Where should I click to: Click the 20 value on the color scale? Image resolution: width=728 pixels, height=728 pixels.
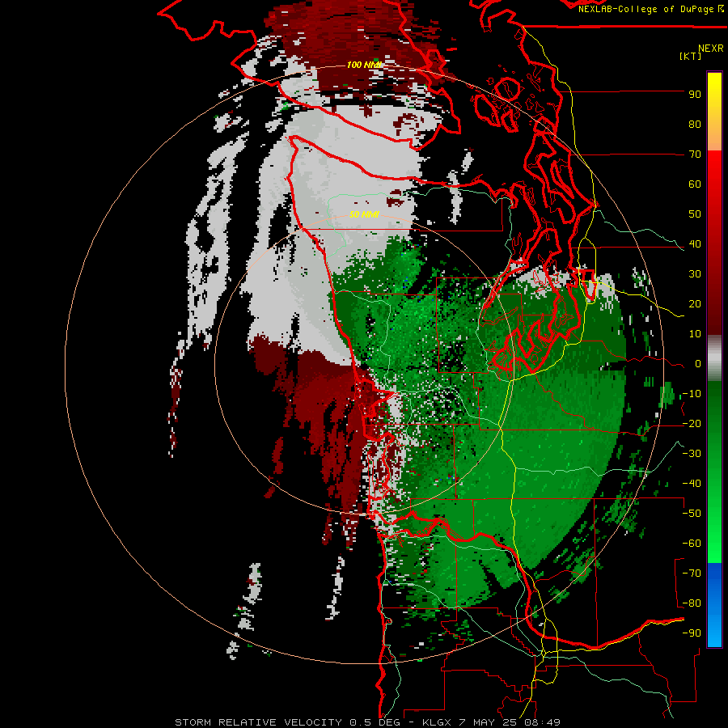tap(695, 304)
